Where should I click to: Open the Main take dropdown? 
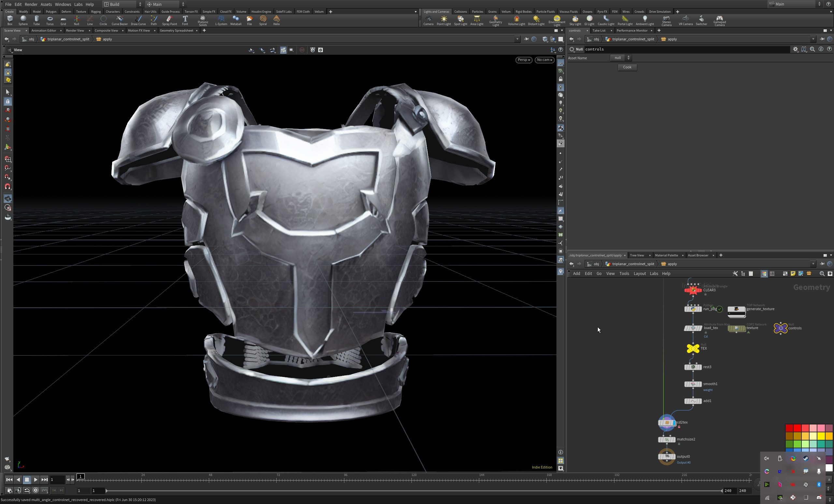[x=165, y=5]
